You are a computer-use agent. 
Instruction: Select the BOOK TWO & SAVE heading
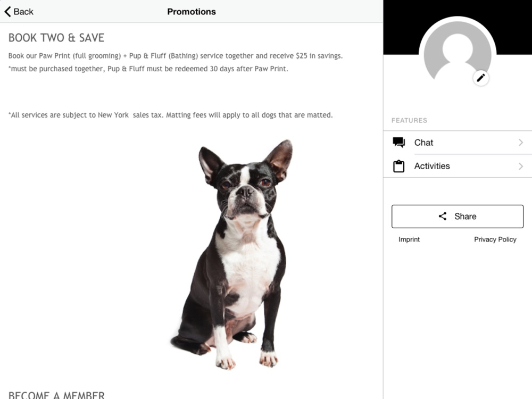click(56, 38)
